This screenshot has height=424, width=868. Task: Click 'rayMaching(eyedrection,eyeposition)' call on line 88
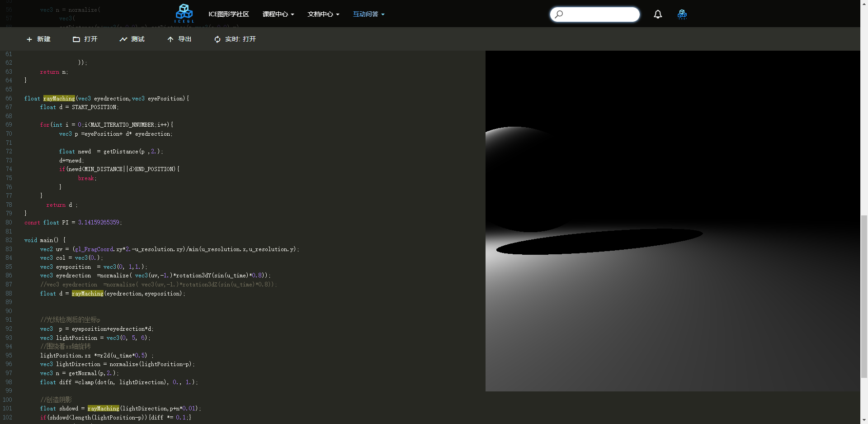[x=128, y=294]
